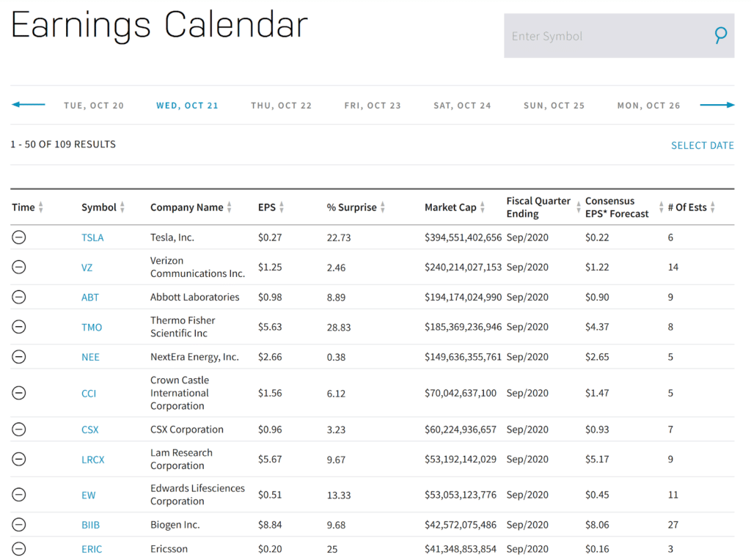Click the Lam Research Corporation name
The image size is (751, 560).
[x=181, y=459]
